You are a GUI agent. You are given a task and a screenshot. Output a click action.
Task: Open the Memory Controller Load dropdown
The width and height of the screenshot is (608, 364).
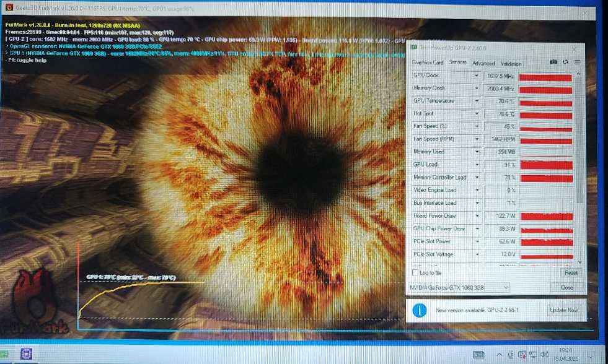point(477,177)
